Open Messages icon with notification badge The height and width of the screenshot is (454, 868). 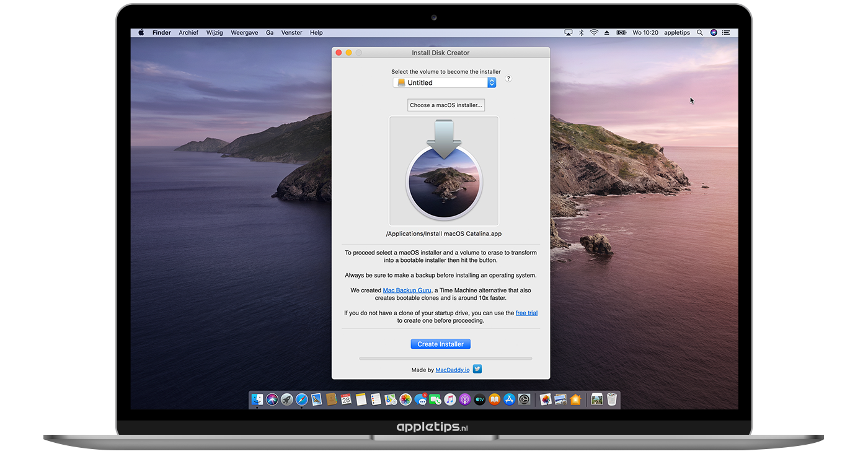[x=420, y=399]
